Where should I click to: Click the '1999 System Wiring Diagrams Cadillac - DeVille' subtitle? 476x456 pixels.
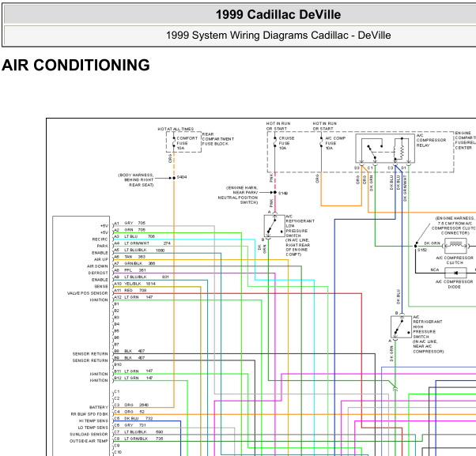click(278, 36)
